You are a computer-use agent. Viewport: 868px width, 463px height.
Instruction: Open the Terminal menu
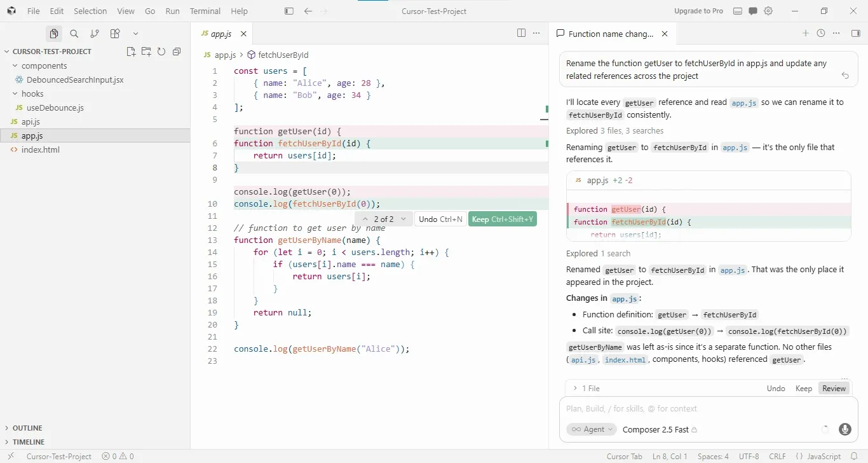tap(205, 11)
